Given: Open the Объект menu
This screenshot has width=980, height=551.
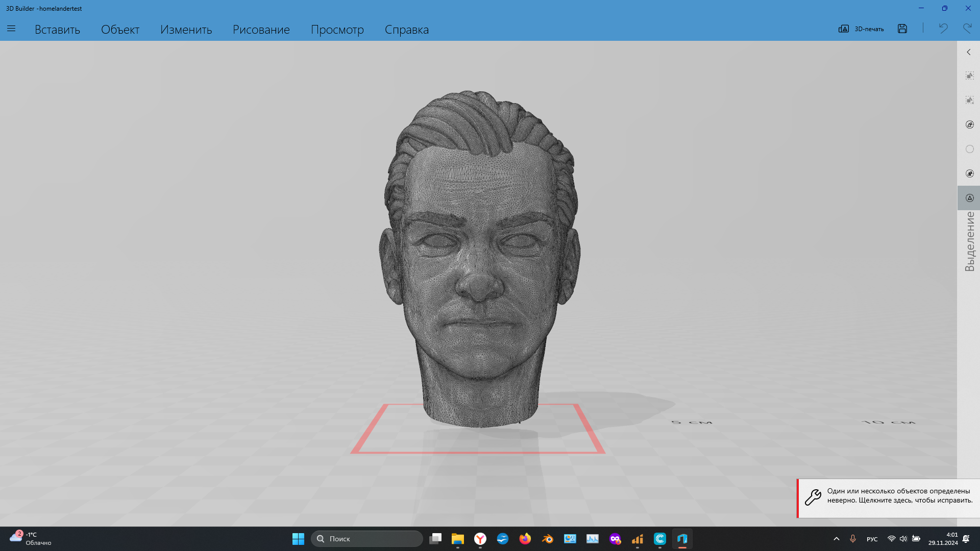Looking at the screenshot, I should (120, 30).
